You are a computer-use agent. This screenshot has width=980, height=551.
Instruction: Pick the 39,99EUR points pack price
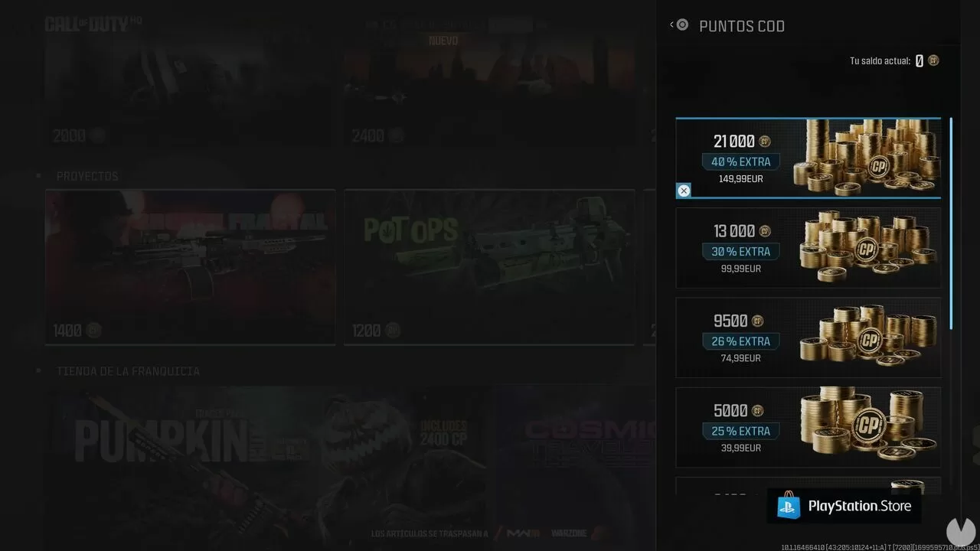pyautogui.click(x=740, y=448)
